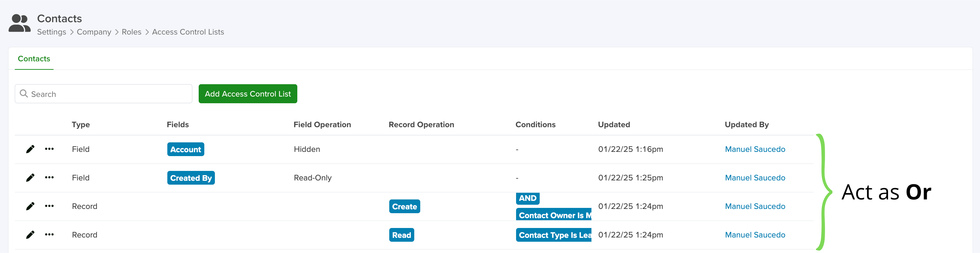Click the Created By field tag
This screenshot has width=980, height=253.
point(191,178)
